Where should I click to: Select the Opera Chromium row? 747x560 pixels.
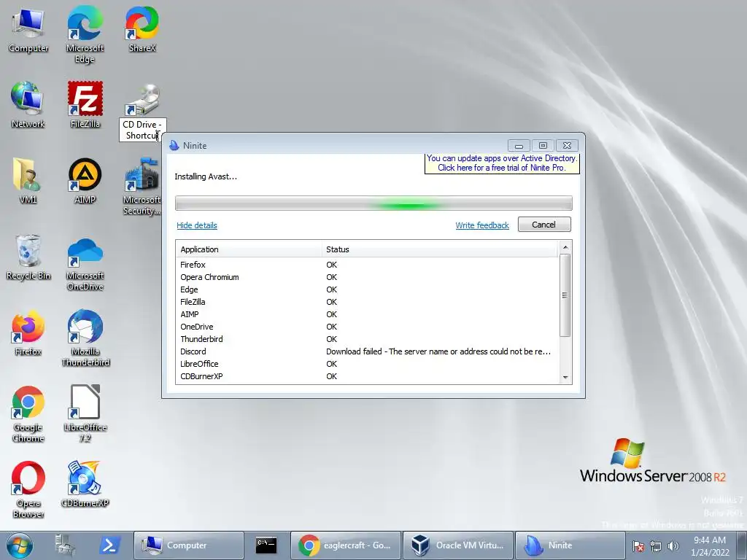367,277
